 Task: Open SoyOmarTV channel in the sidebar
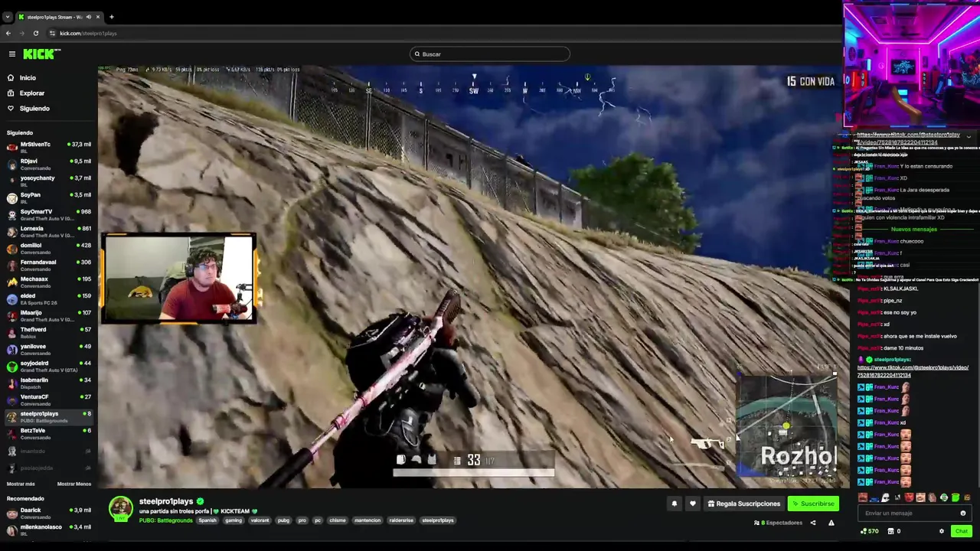49,214
